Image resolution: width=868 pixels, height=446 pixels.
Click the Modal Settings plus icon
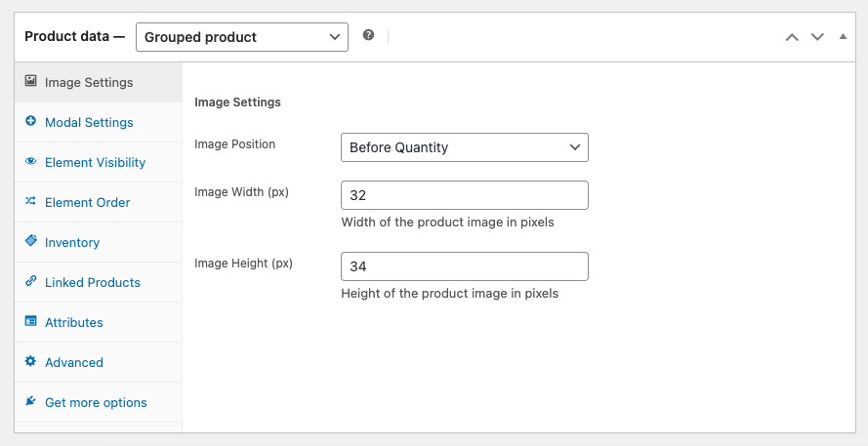(31, 122)
